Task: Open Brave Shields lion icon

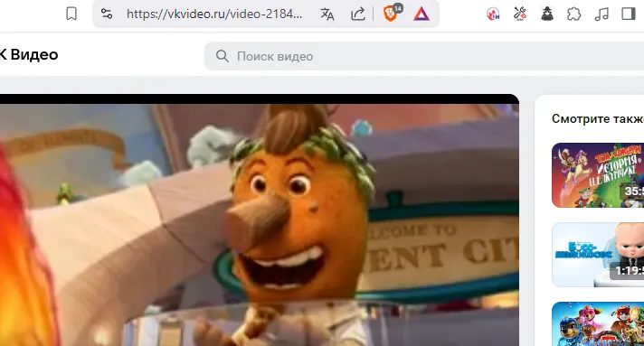Action: (390, 14)
